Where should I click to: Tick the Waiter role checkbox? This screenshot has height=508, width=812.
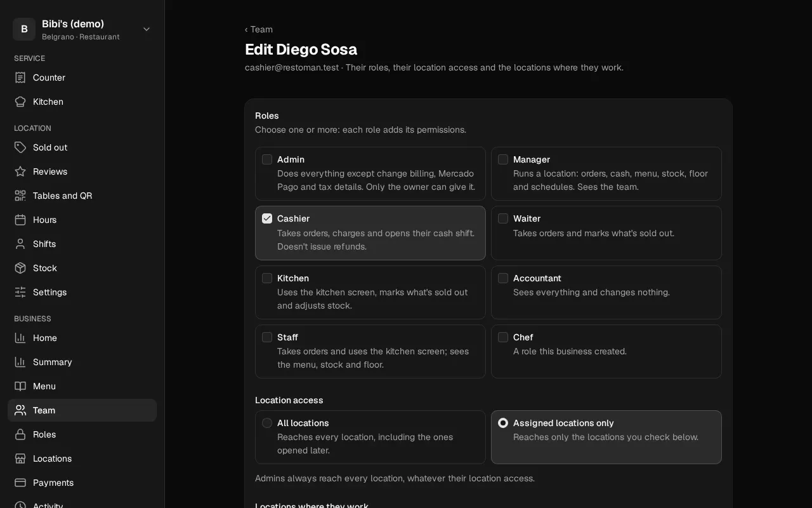[x=503, y=218]
